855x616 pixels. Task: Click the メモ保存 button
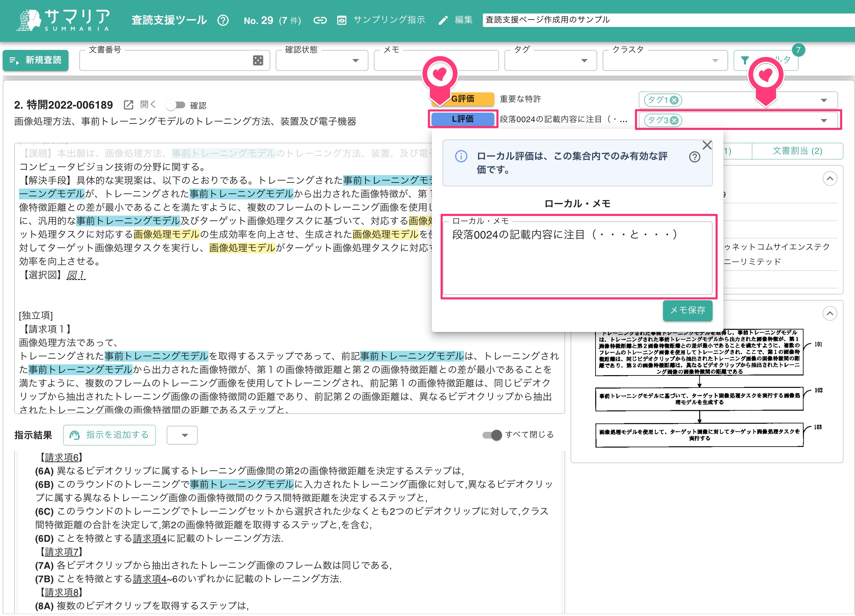point(687,310)
